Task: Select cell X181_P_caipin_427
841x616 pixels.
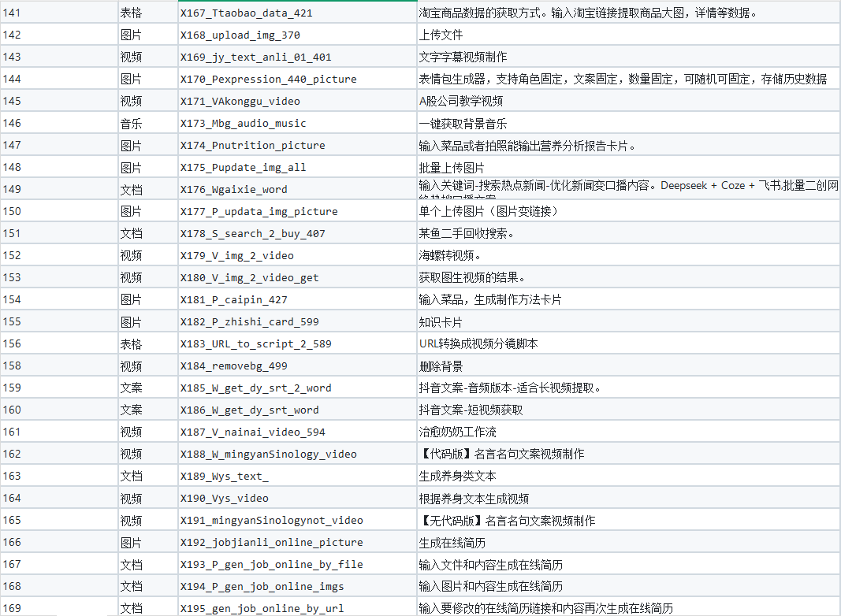Action: [x=297, y=299]
